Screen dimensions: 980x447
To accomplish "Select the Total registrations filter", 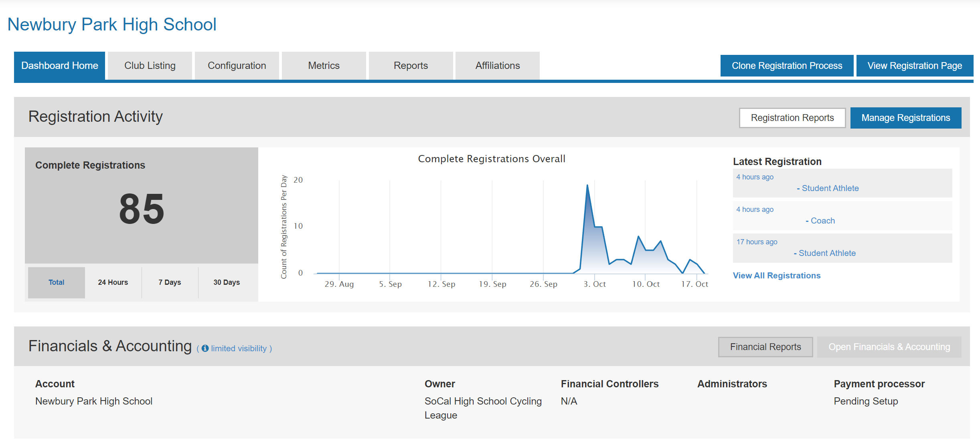I will click(x=57, y=282).
